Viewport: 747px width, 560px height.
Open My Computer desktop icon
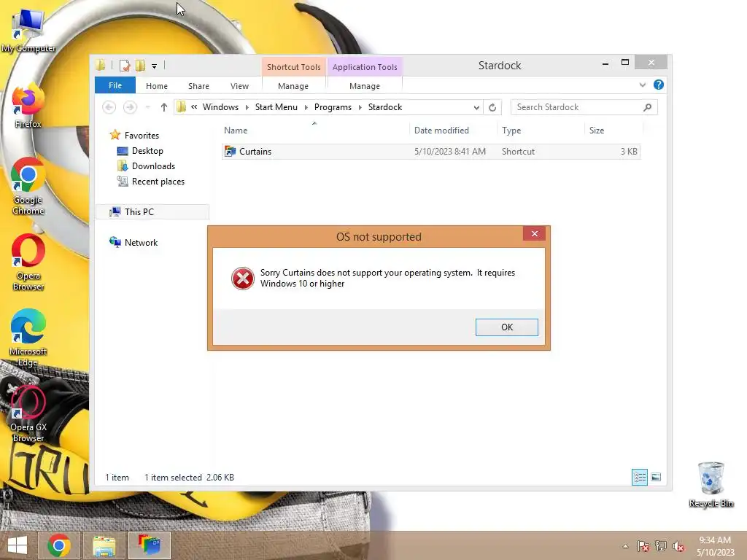[x=28, y=31]
